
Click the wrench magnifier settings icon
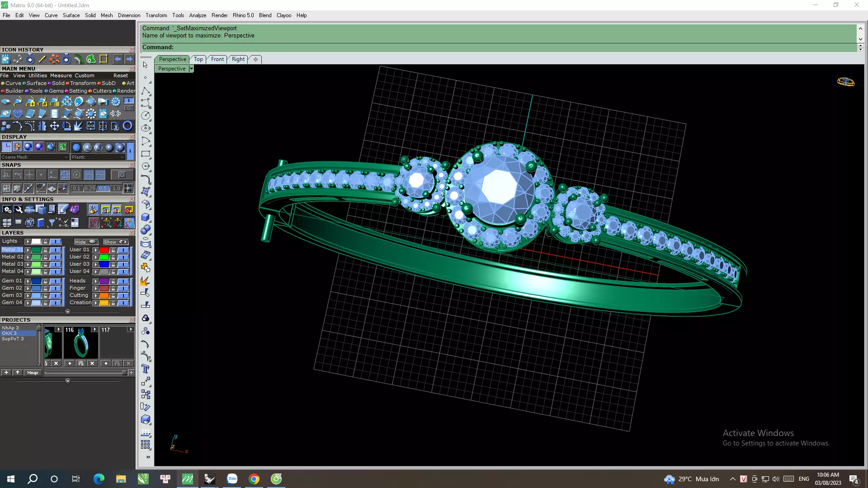click(18, 209)
